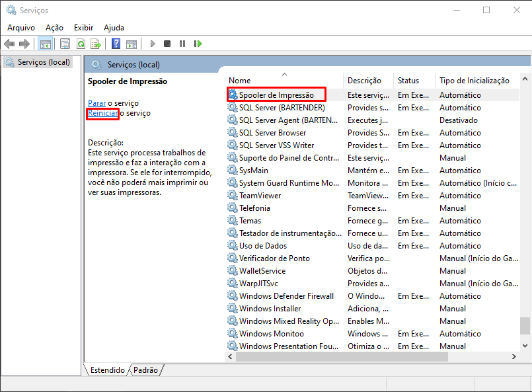This screenshot has width=532, height=392.
Task: Click gear icon next to TeamViewer service
Action: tap(233, 196)
